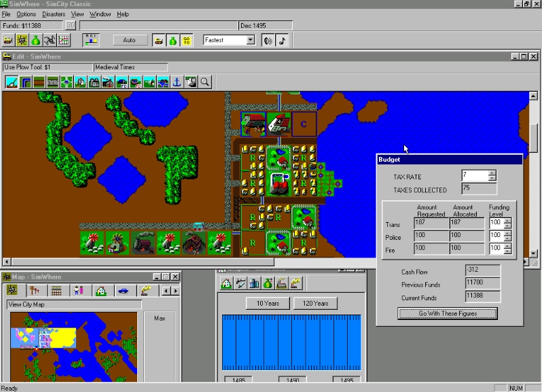This screenshot has height=392, width=542.
Task: Open the Fastest speed dropdown
Action: [250, 40]
